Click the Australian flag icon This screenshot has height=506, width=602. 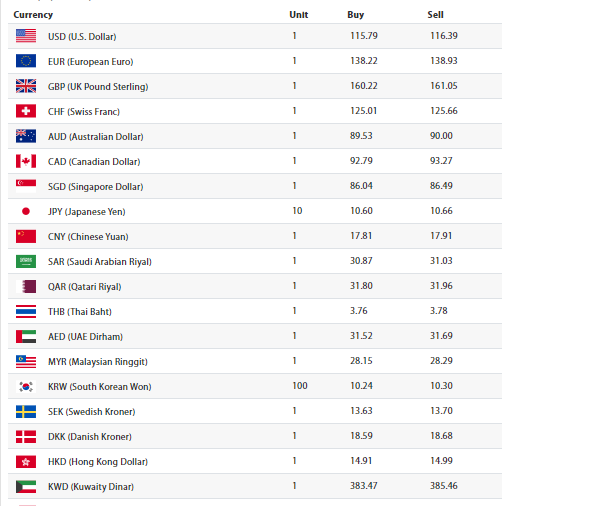tap(26, 136)
